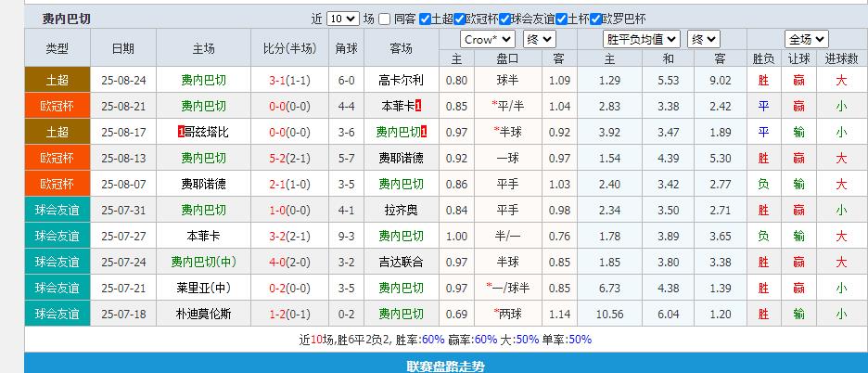Open the 全场 period dropdown

[x=806, y=39]
